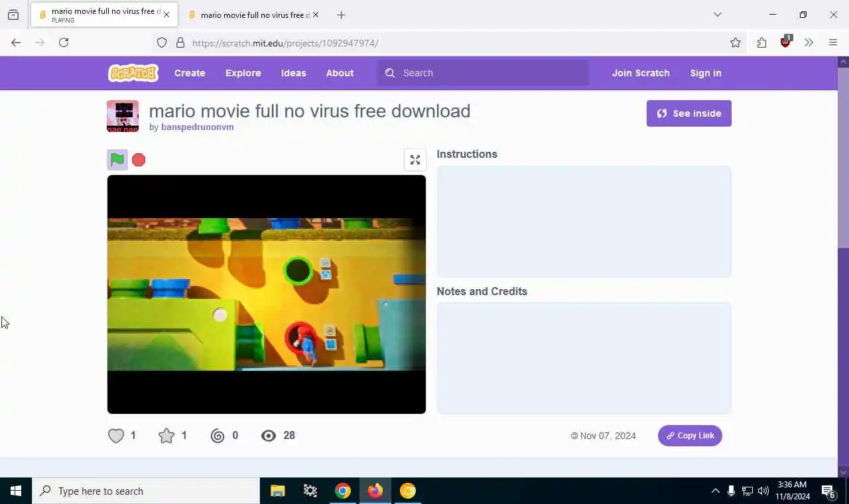
Task: Show hidden system tray icons
Action: tap(715, 491)
